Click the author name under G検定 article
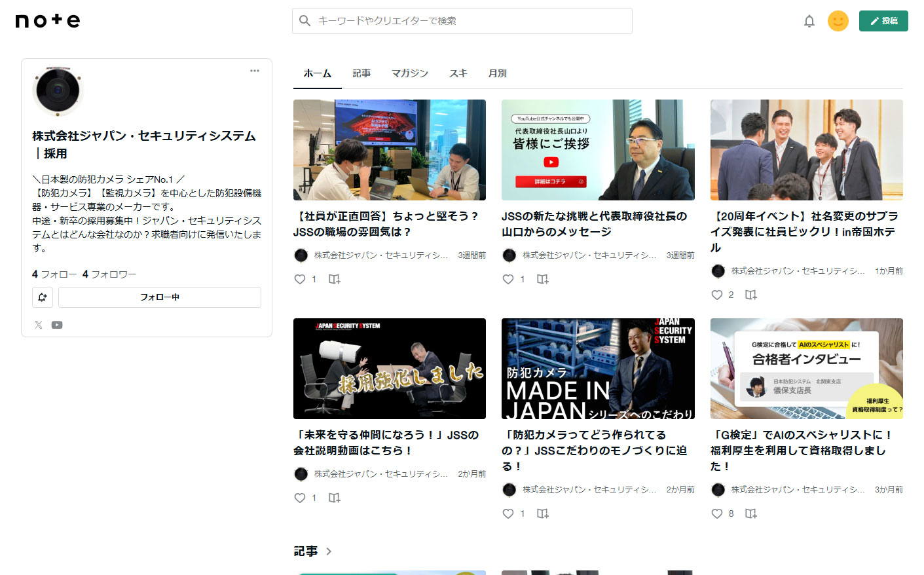The height and width of the screenshot is (575, 924). click(x=798, y=490)
